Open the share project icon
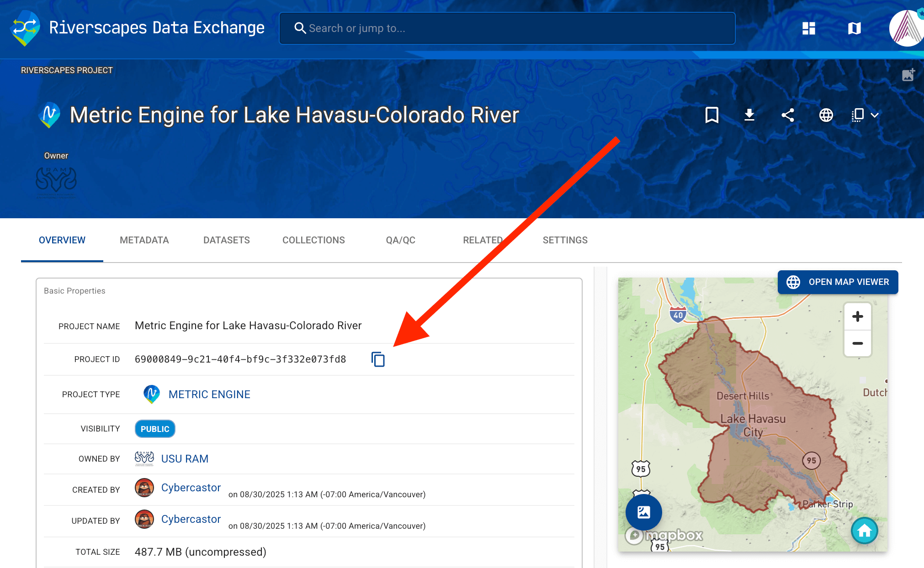Image resolution: width=924 pixels, height=568 pixels. coord(788,115)
